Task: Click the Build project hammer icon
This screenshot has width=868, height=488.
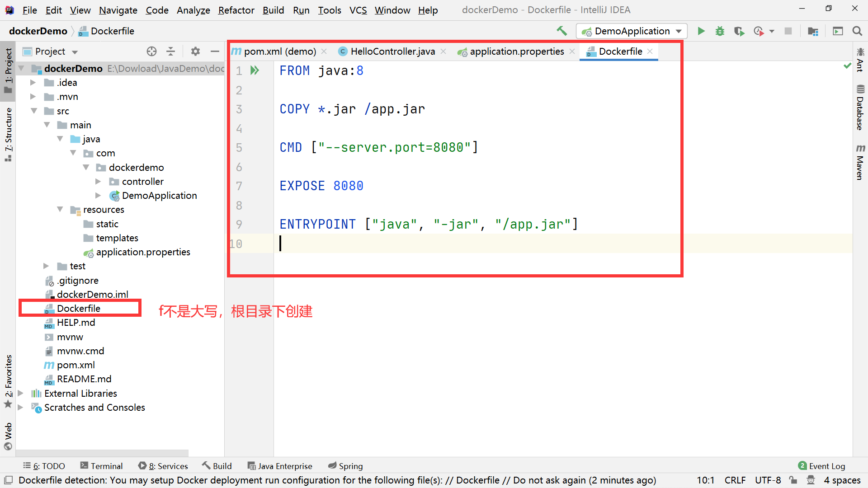Action: [561, 31]
